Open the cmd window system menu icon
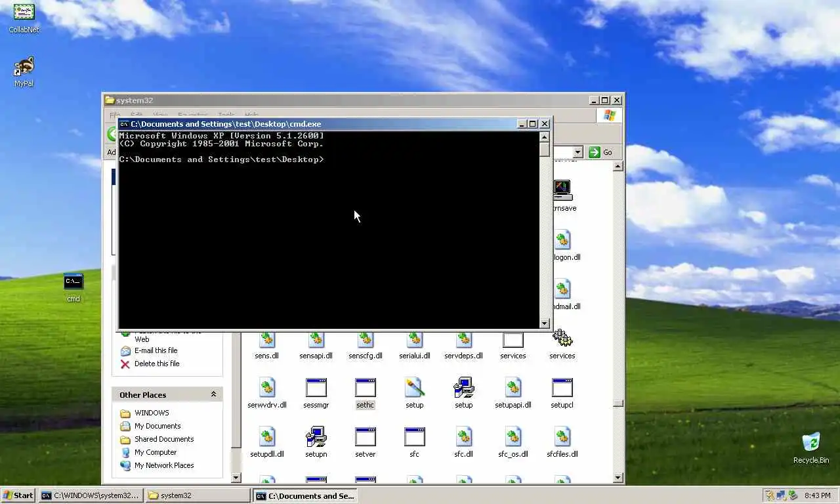 (124, 124)
